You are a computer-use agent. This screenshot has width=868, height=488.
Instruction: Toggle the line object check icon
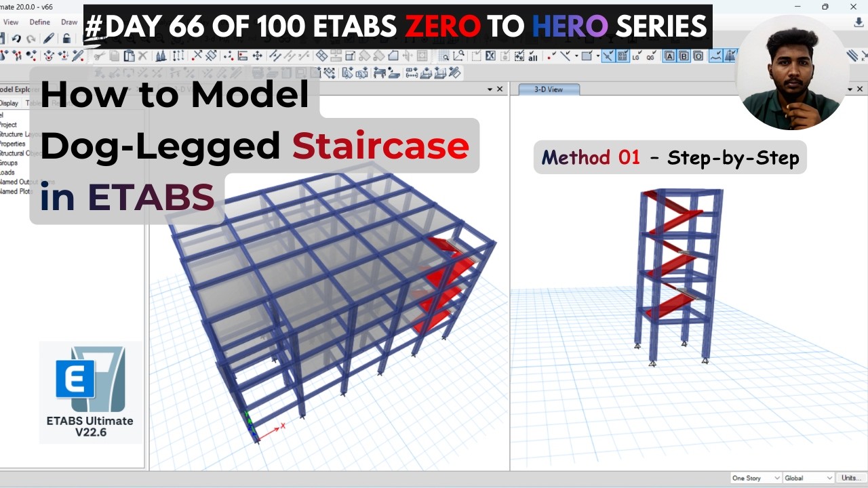point(566,56)
